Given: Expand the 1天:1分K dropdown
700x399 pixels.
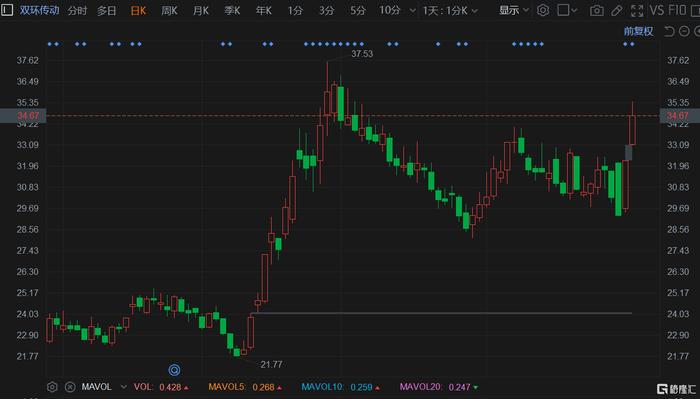Looking at the screenshot, I should [450, 10].
